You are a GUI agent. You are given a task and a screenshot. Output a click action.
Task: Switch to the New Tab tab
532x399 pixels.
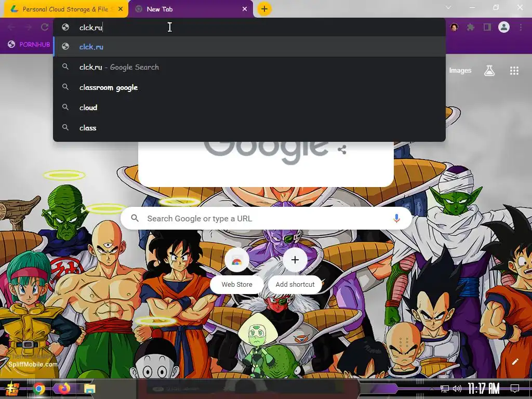pyautogui.click(x=191, y=9)
